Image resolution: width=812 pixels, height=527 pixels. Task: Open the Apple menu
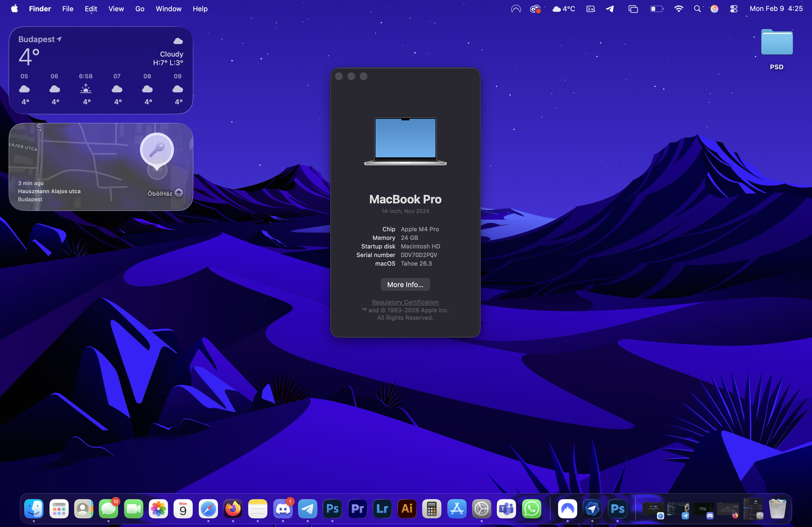point(14,9)
